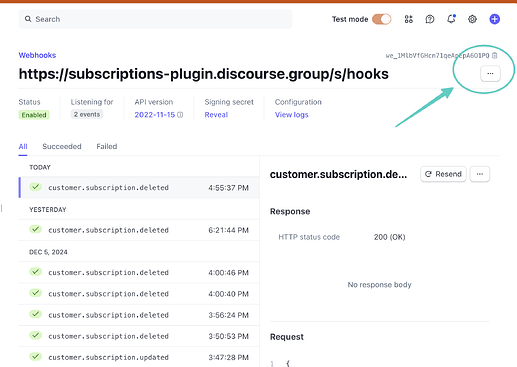Select event at 4:00:40 PM
This screenshot has height=367, width=517.
point(139,294)
